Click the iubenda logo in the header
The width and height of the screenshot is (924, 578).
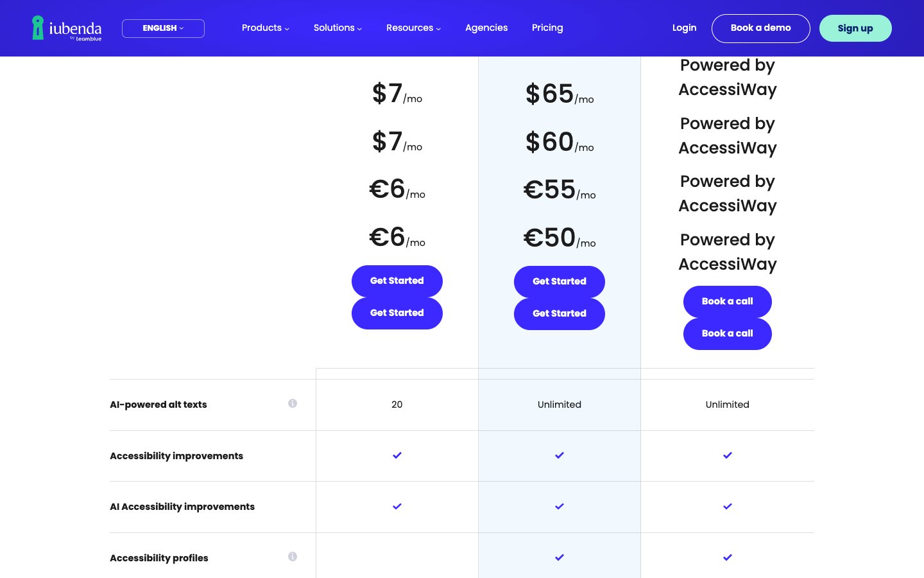pos(67,28)
